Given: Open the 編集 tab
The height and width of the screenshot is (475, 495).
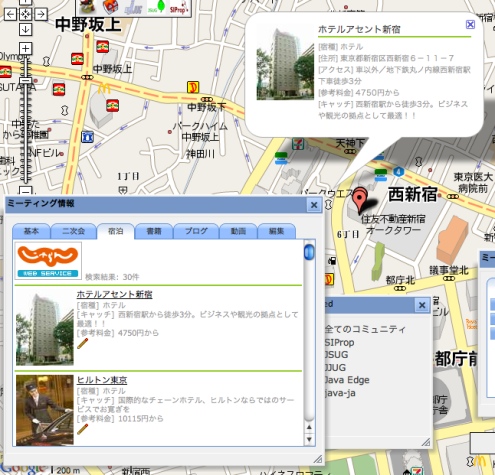Looking at the screenshot, I should (x=276, y=231).
